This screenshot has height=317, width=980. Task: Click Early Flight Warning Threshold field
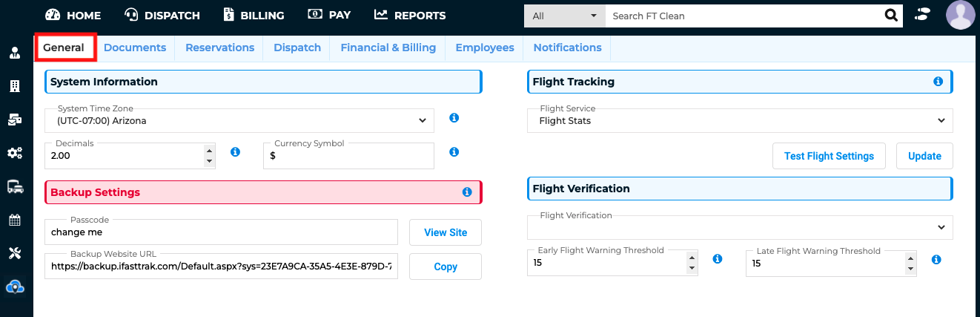606,263
